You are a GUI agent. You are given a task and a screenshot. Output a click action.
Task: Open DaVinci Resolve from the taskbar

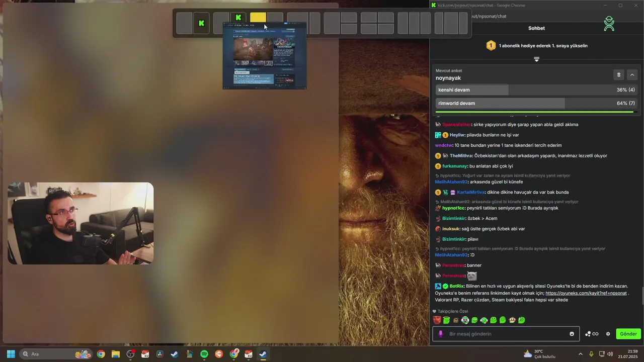click(x=160, y=354)
